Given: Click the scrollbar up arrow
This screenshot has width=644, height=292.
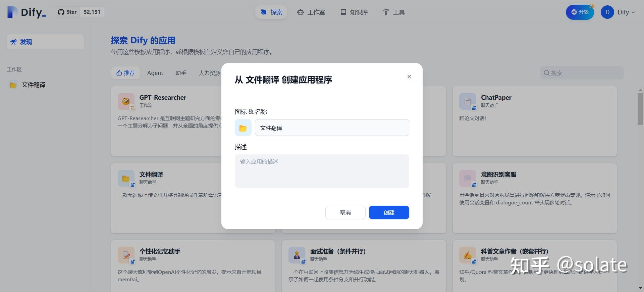Looking at the screenshot, I should coord(640,90).
